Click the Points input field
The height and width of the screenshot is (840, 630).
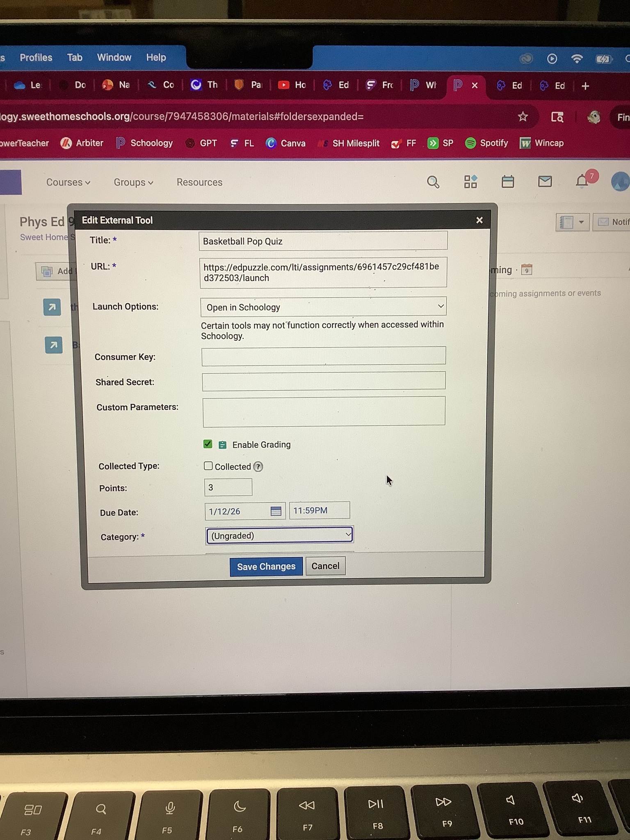click(x=228, y=488)
